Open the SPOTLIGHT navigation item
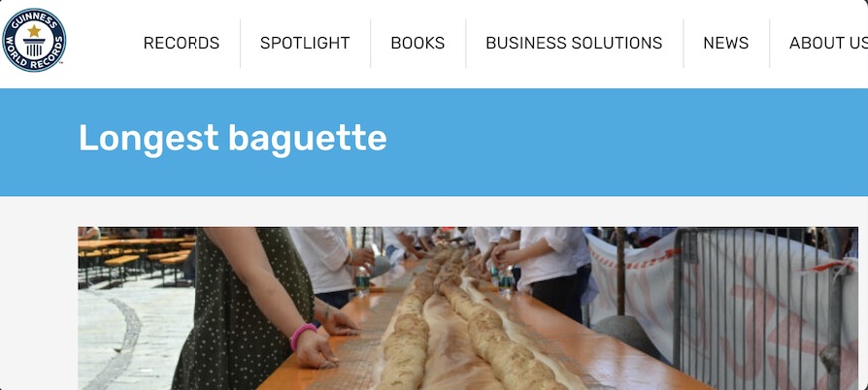868x390 pixels. (x=305, y=43)
